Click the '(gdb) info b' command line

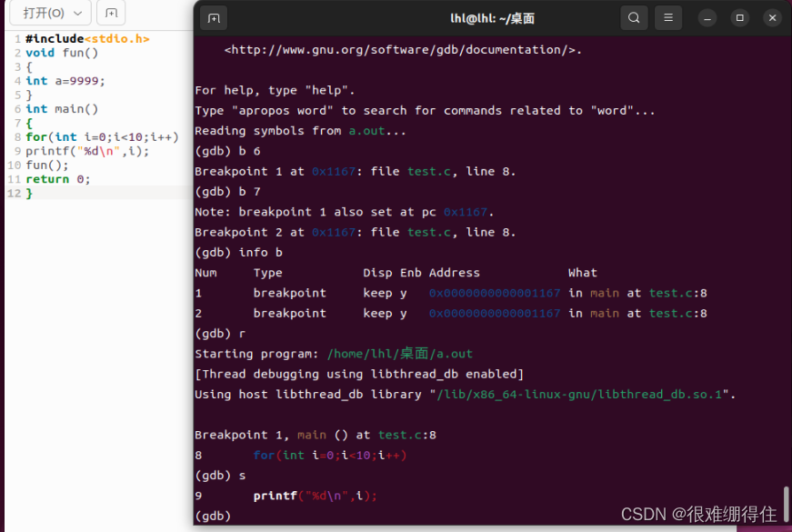239,252
